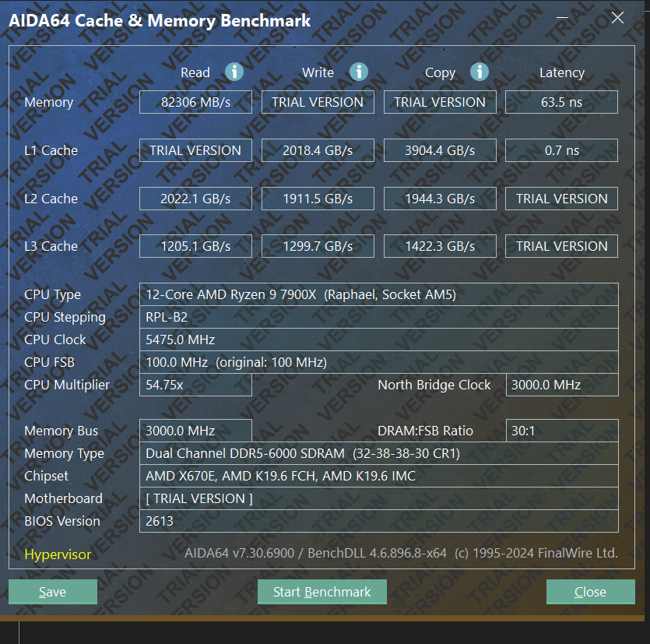Image resolution: width=650 pixels, height=644 pixels.
Task: Click the Latency column header
Action: [562, 72]
